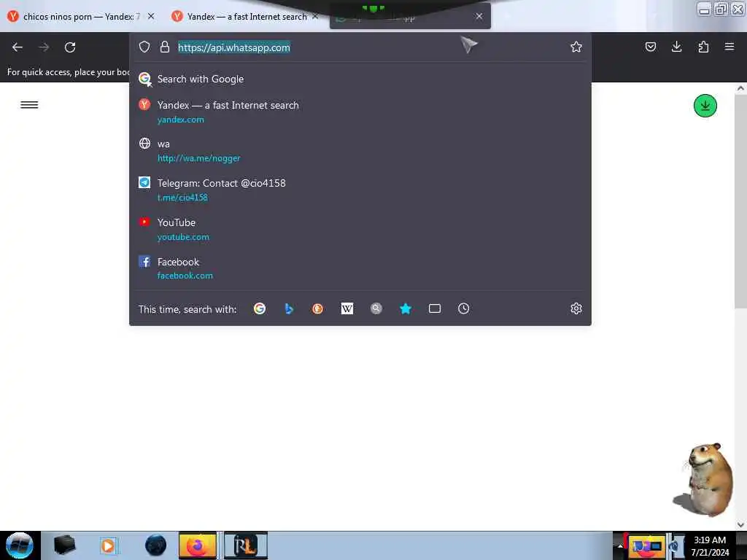Select the Search with Google suggestion
The image size is (747, 560).
360,79
